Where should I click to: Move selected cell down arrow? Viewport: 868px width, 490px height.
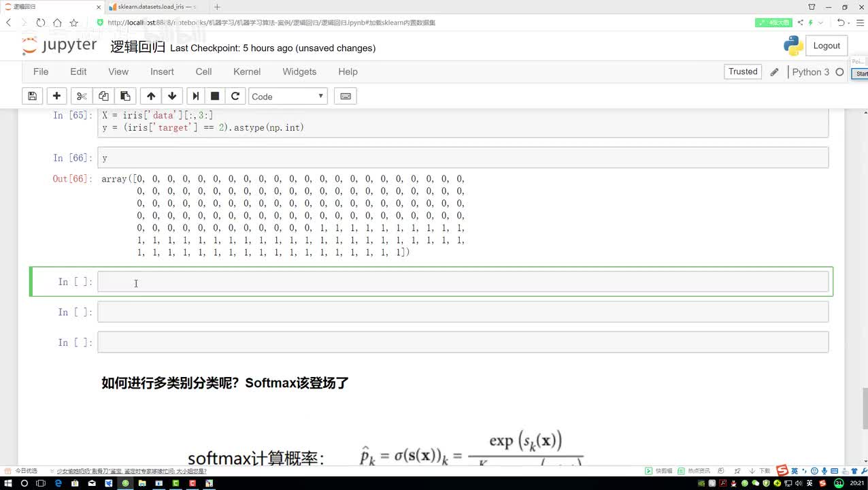[172, 97]
